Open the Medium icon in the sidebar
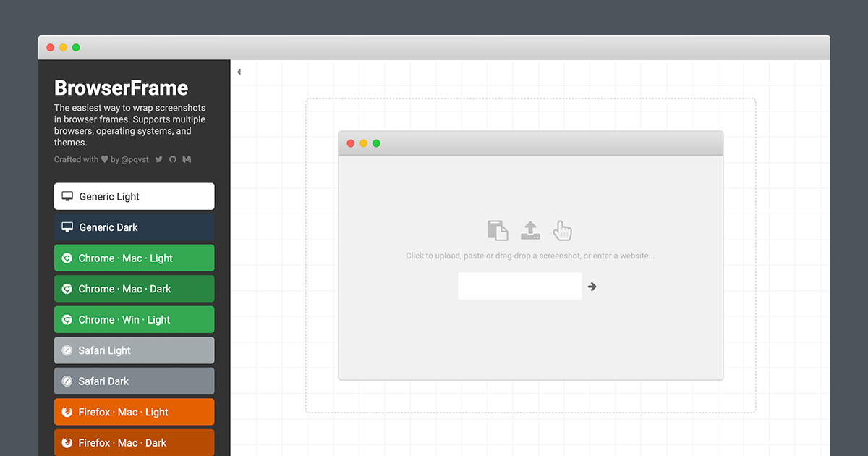Screen dimensions: 868x456 point(186,159)
